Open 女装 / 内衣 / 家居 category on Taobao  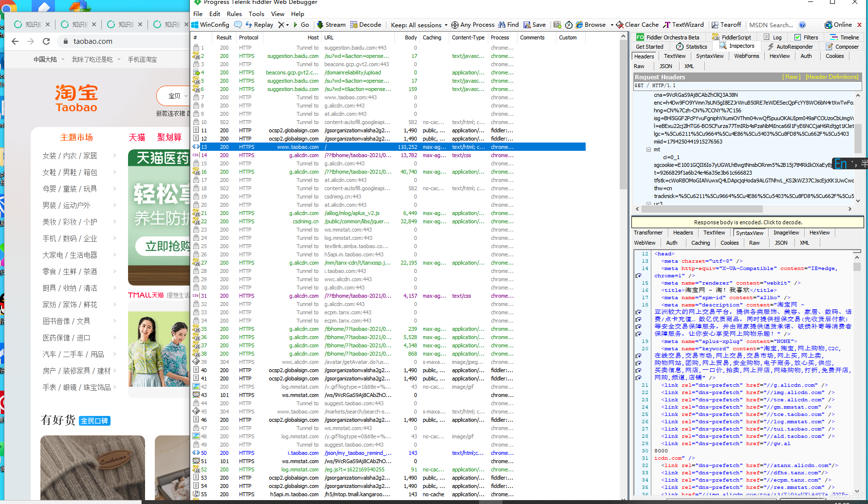tap(70, 156)
